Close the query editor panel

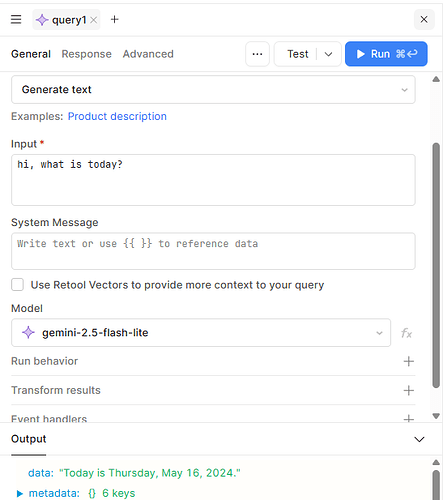click(x=424, y=19)
